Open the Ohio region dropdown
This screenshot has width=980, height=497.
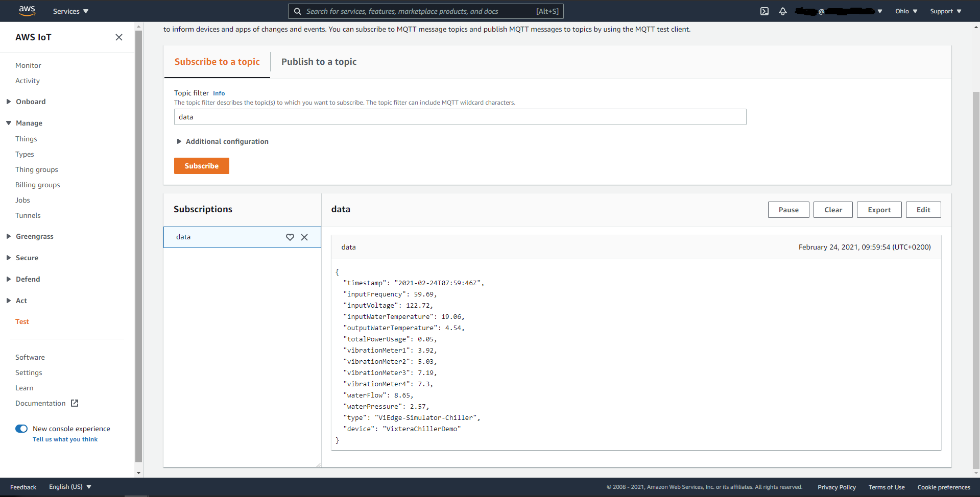[906, 11]
